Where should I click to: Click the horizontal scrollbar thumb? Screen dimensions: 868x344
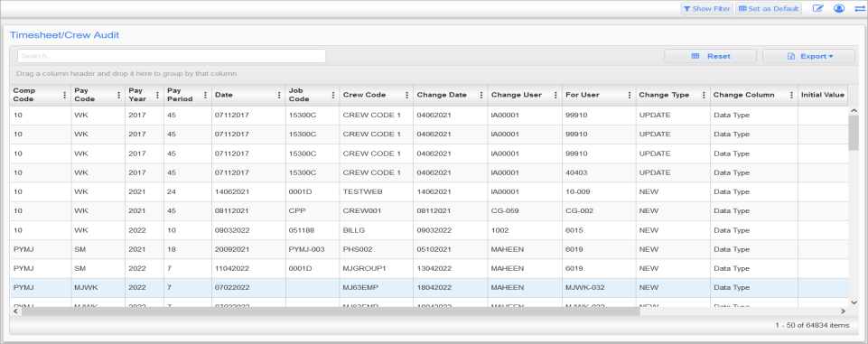coord(331,311)
